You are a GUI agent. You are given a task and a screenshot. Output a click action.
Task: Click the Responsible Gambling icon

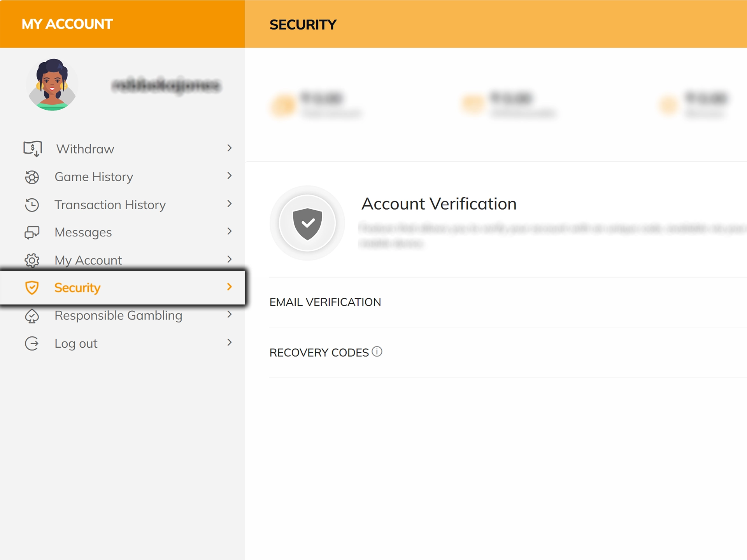(32, 315)
